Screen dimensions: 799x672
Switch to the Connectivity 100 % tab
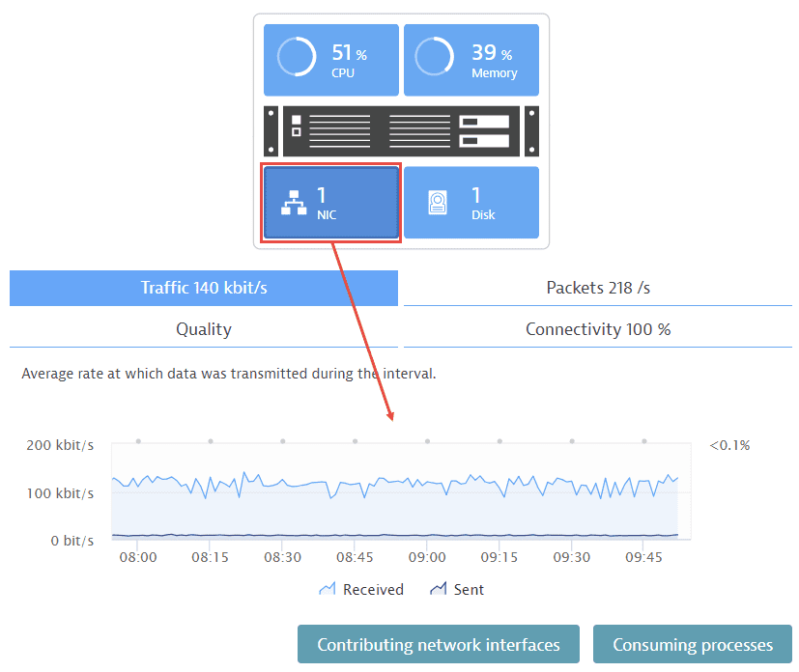pyautogui.click(x=598, y=329)
